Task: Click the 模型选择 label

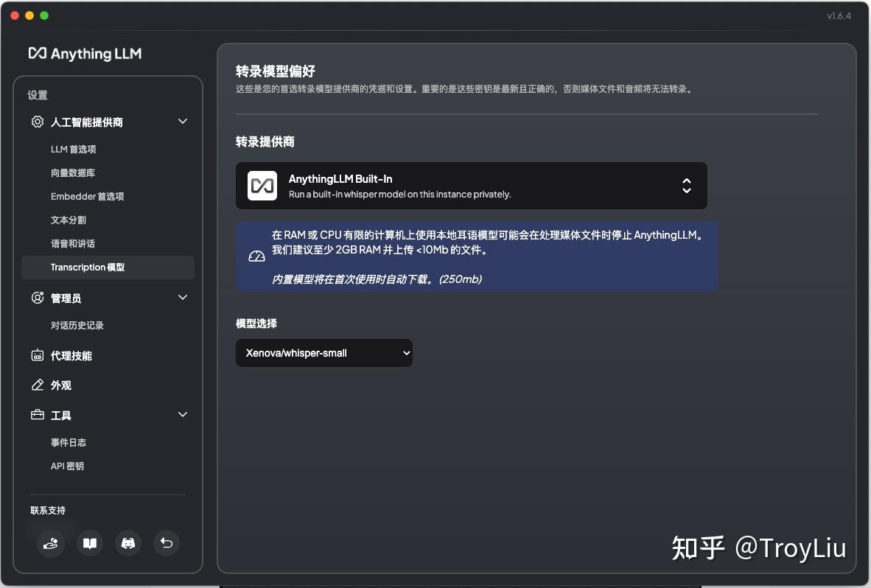Action: 256,323
